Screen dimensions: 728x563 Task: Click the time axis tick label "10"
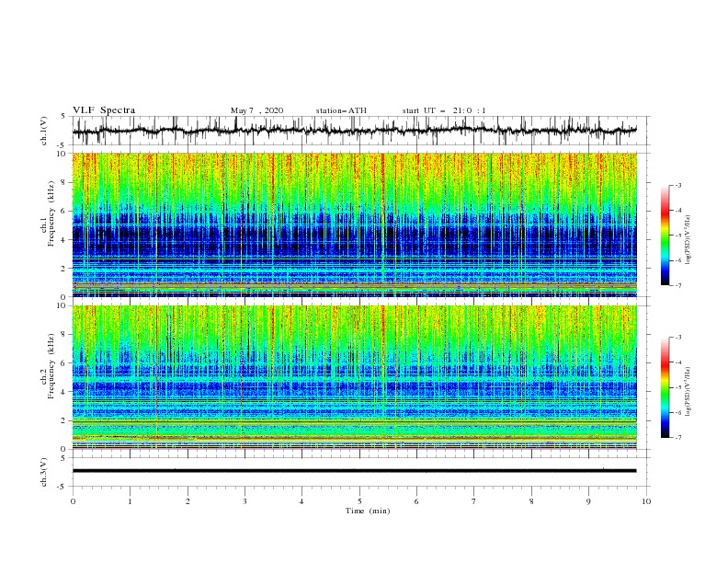click(x=646, y=501)
